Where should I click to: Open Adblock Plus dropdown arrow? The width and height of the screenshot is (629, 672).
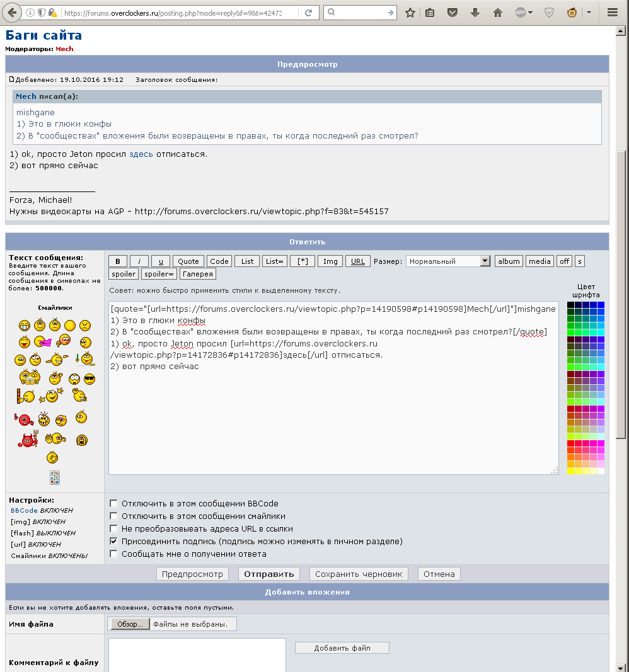[x=531, y=13]
